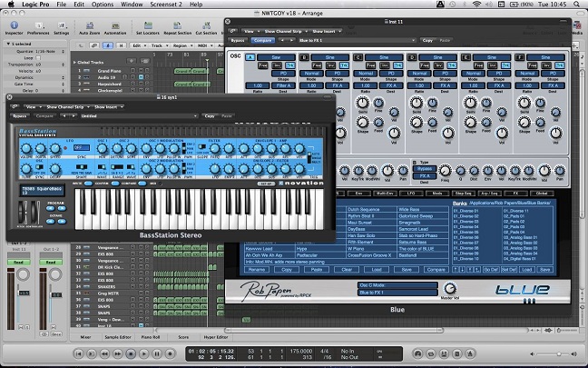Click the fast forward transport button
588x368 pixels.
pyautogui.click(x=118, y=353)
